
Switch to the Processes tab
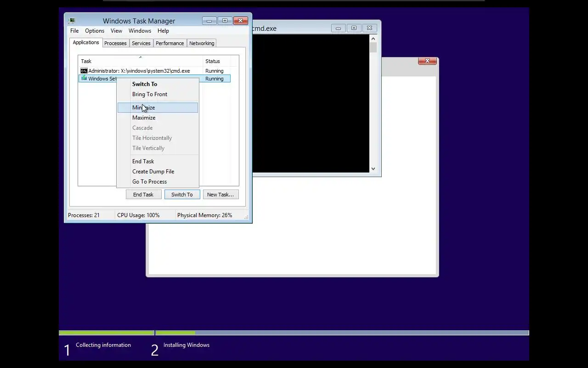115,43
